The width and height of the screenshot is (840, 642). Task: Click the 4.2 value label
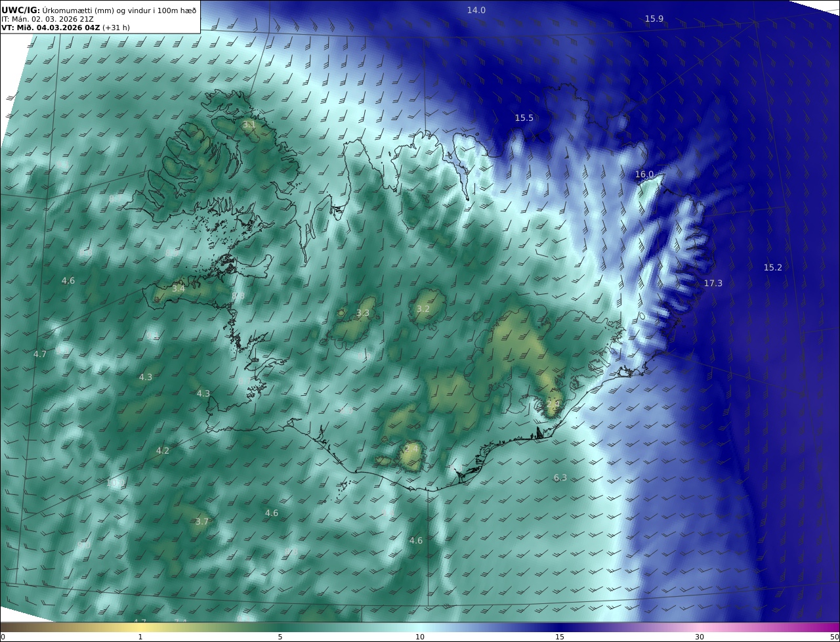point(163,450)
